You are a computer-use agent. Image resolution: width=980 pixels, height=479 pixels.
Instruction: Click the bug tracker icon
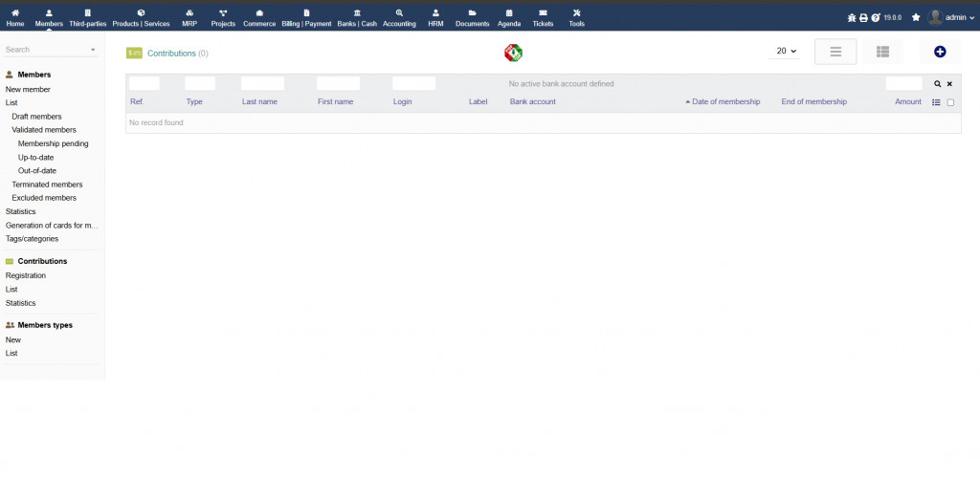pyautogui.click(x=851, y=17)
